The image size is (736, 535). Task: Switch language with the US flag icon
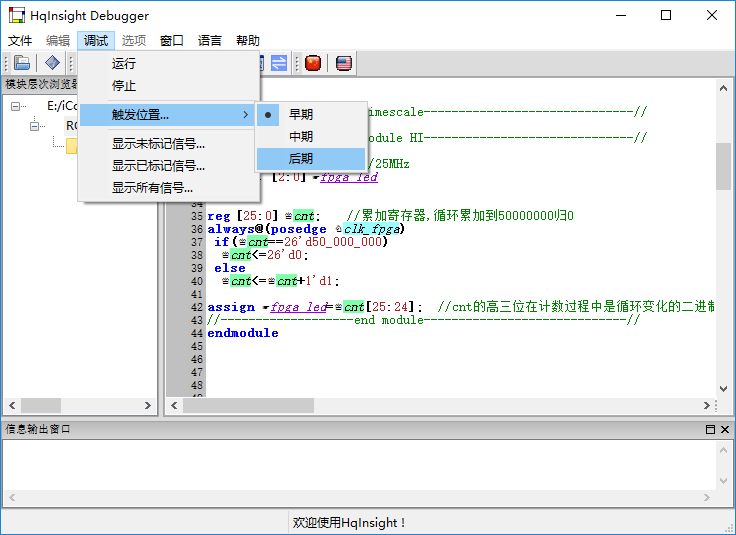tap(344, 63)
